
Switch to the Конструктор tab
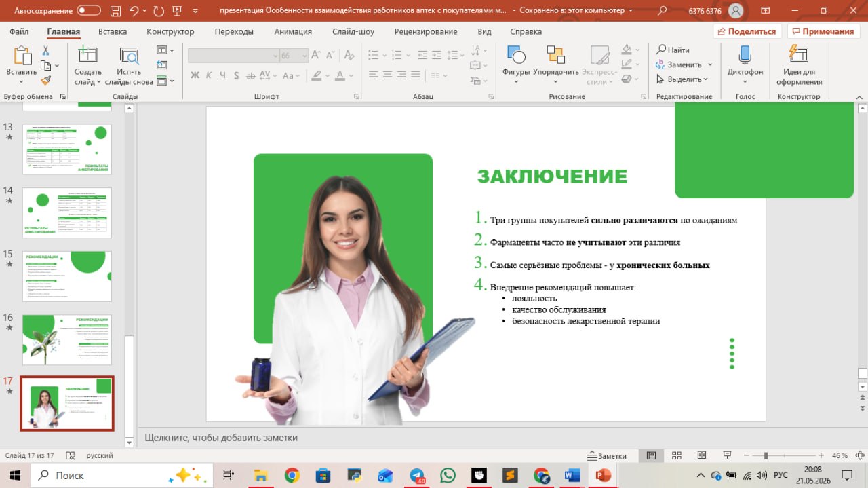[x=170, y=31]
